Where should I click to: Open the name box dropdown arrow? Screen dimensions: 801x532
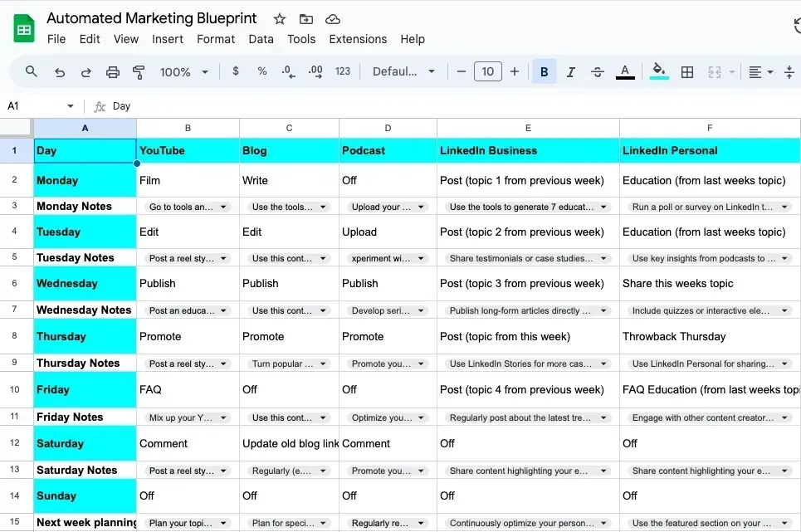coord(71,106)
